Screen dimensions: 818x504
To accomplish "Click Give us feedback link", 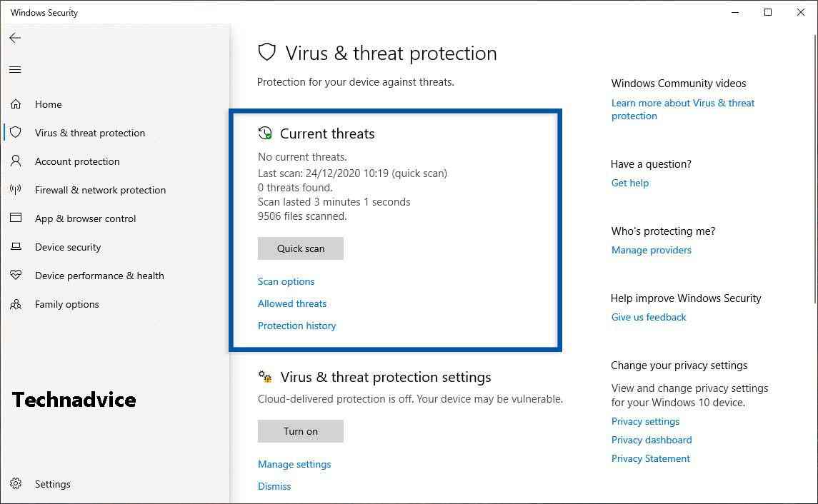I will [x=649, y=317].
